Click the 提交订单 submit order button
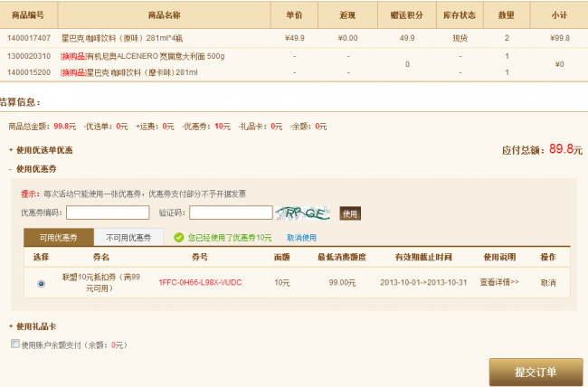The height and width of the screenshot is (387, 588). tap(536, 372)
